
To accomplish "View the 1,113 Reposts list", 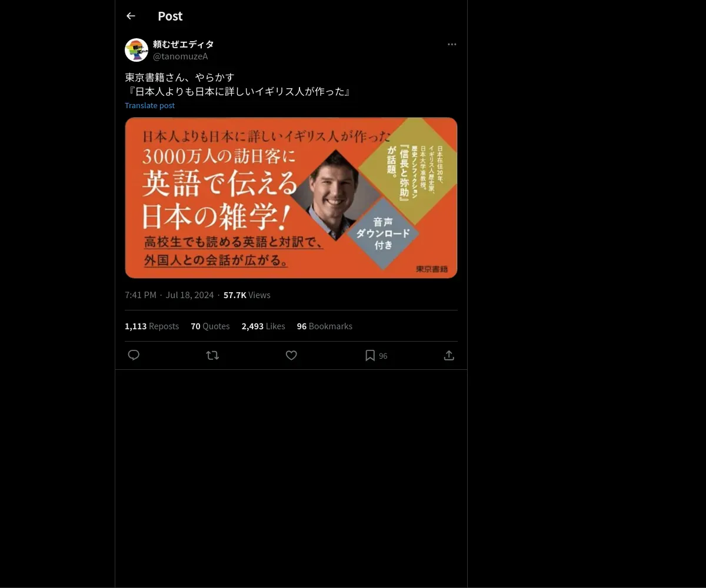I will tap(152, 326).
